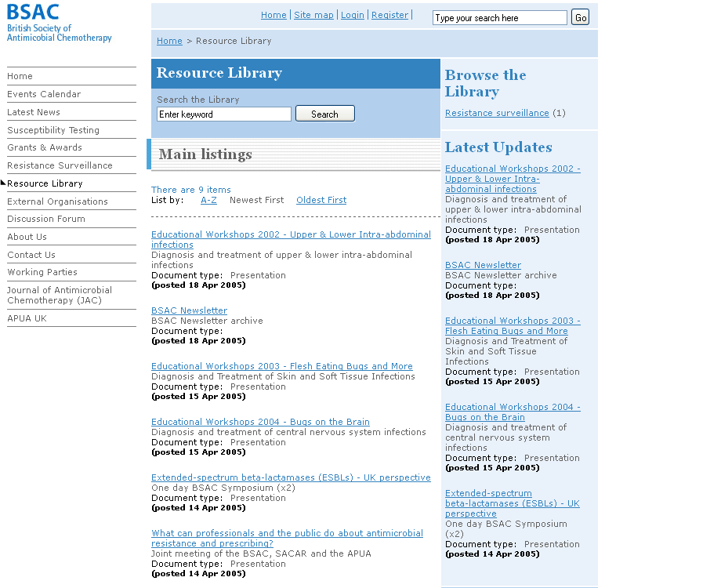The width and height of the screenshot is (721, 588).
Task: Go to Home via breadcrumb link
Action: (x=169, y=41)
